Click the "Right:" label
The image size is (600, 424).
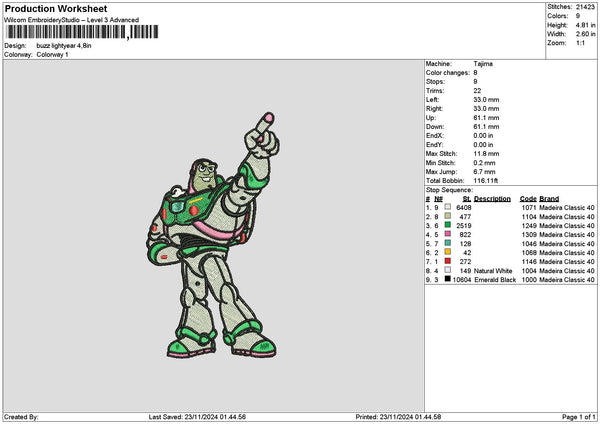point(434,109)
